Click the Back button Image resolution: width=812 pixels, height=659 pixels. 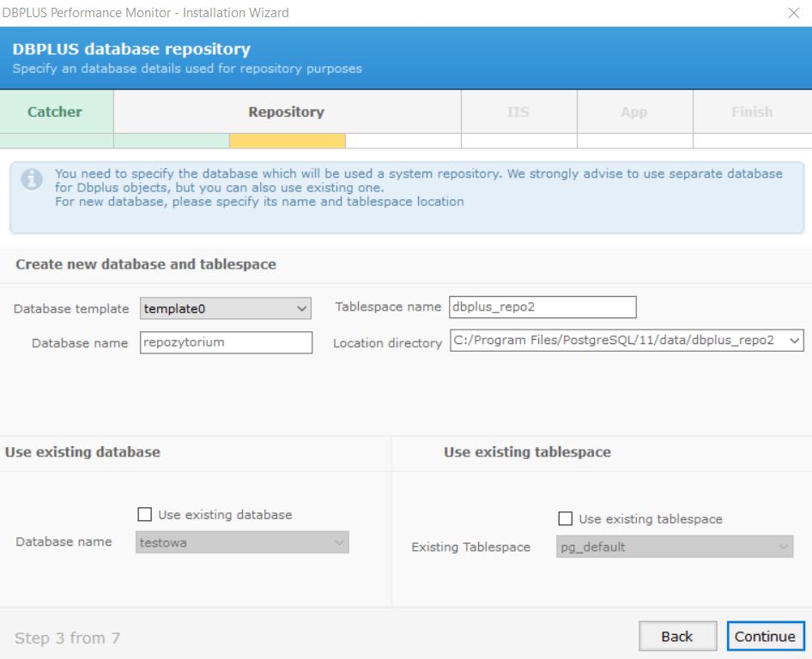pyautogui.click(x=677, y=636)
